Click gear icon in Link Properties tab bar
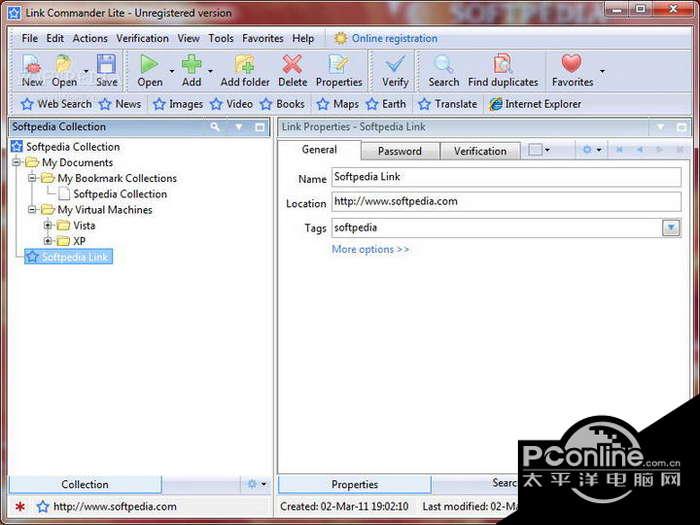 click(588, 150)
